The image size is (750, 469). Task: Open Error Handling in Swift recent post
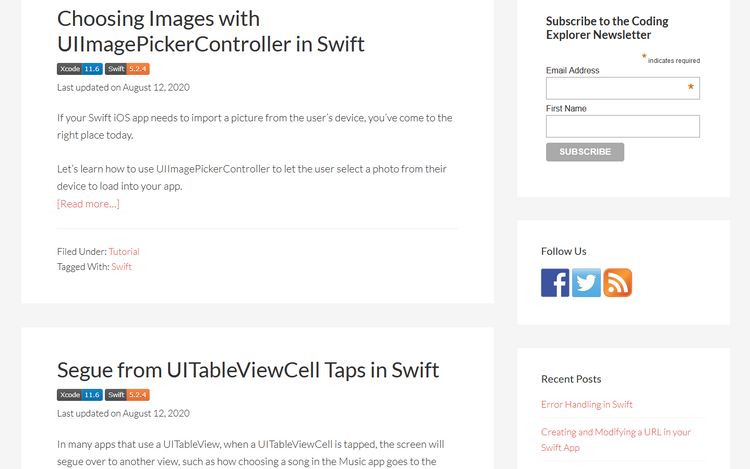coord(586,404)
